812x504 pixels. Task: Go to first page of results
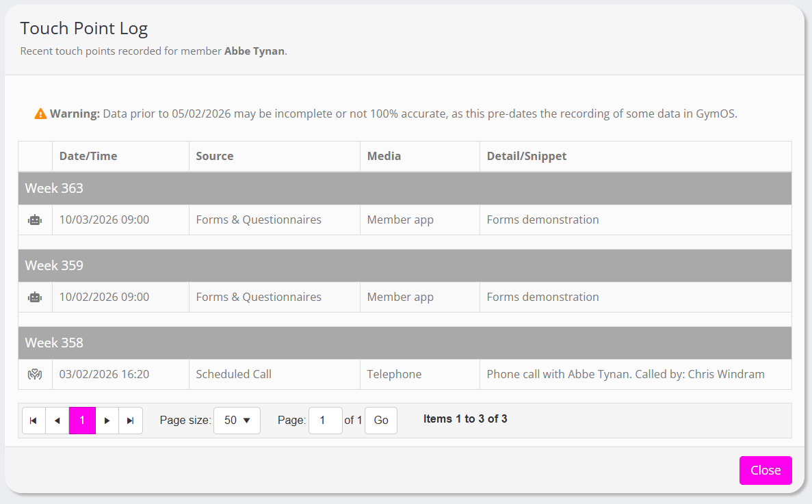click(x=34, y=421)
